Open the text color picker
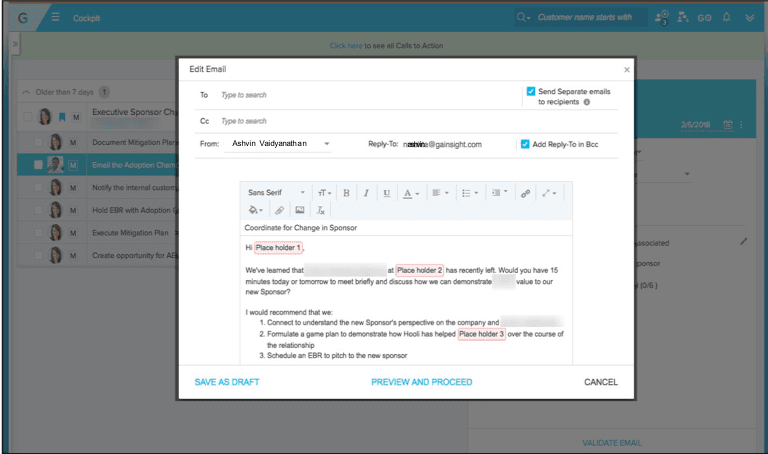The width and height of the screenshot is (768, 454). coord(411,193)
